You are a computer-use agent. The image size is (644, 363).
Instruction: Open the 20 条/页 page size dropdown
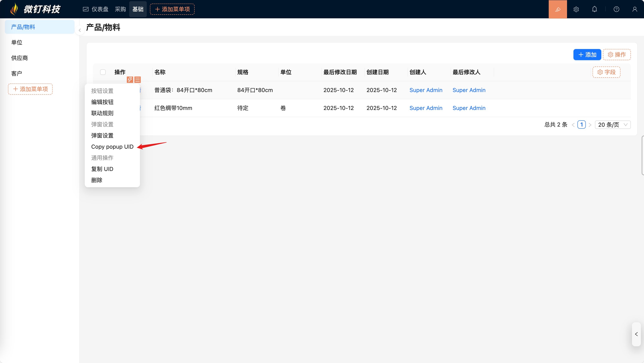coord(612,125)
